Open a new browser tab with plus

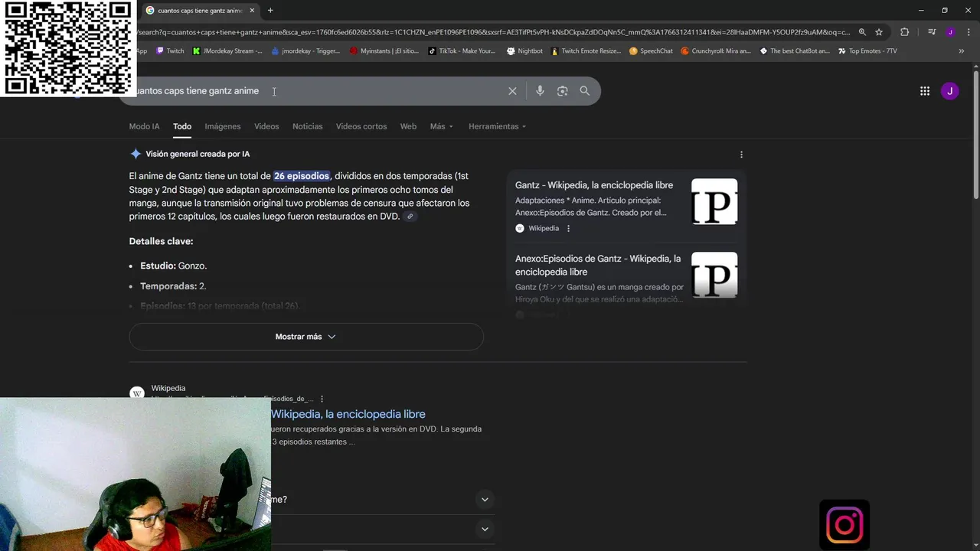point(270,11)
